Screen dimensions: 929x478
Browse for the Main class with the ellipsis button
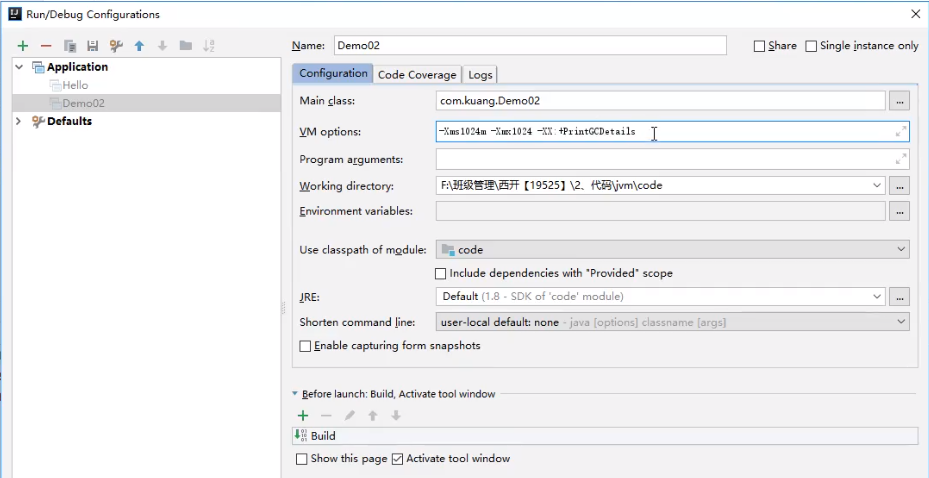899,101
